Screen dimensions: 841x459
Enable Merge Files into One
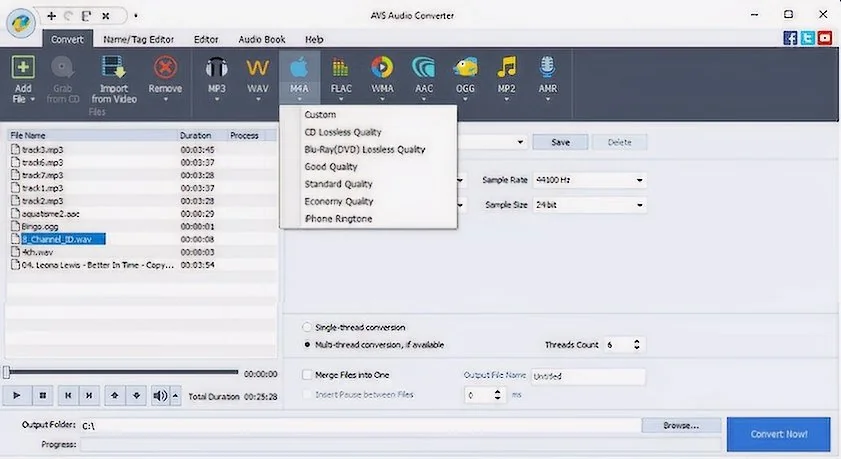[307, 375]
